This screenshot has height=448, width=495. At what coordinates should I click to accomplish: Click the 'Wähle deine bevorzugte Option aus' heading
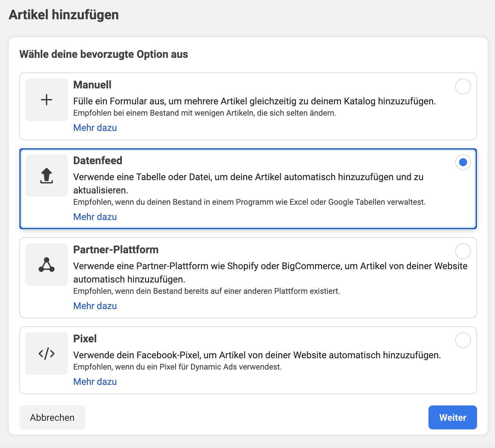tap(104, 54)
